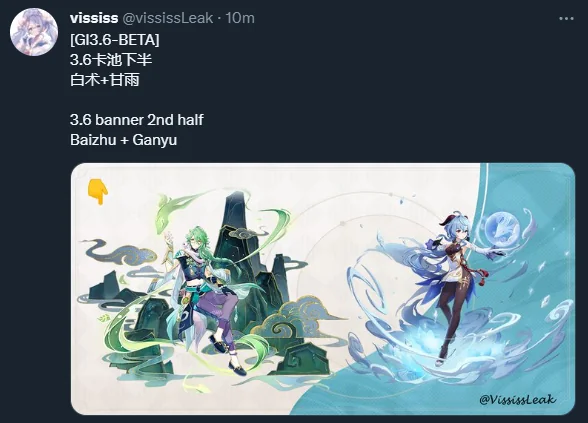Click the Ganyu character in the image
The height and width of the screenshot is (423, 588).
[x=461, y=285]
